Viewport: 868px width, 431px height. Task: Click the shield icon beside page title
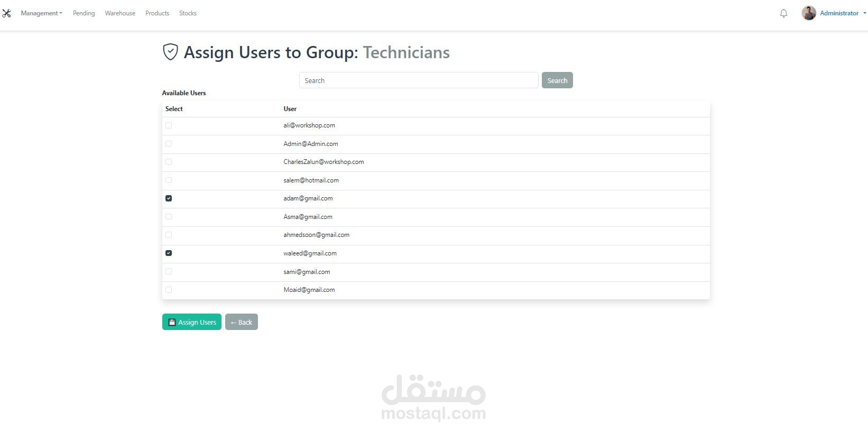(170, 52)
